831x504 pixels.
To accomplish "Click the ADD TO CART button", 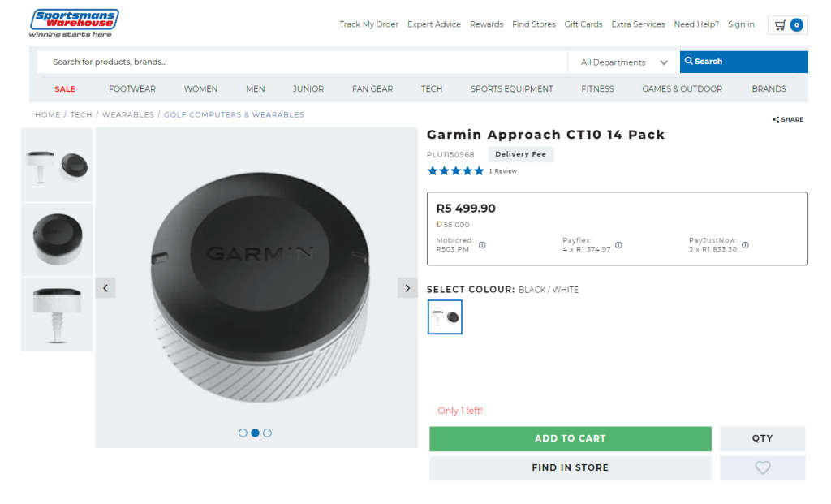I will point(570,438).
